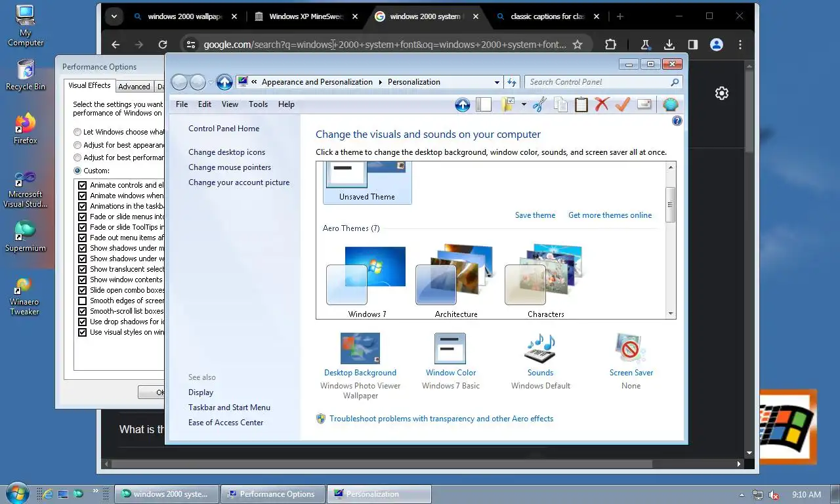The image size is (840, 504).
Task: Click the Google settings gear icon
Action: coord(722,93)
